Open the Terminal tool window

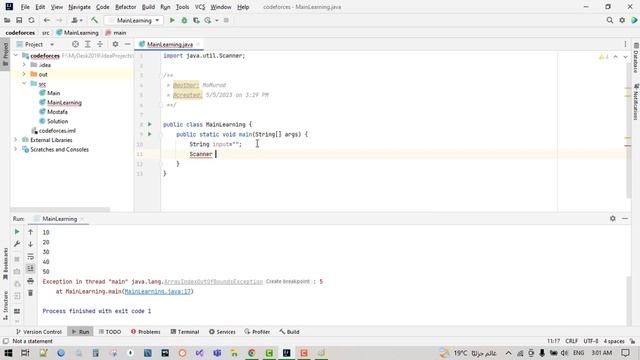pos(184,332)
